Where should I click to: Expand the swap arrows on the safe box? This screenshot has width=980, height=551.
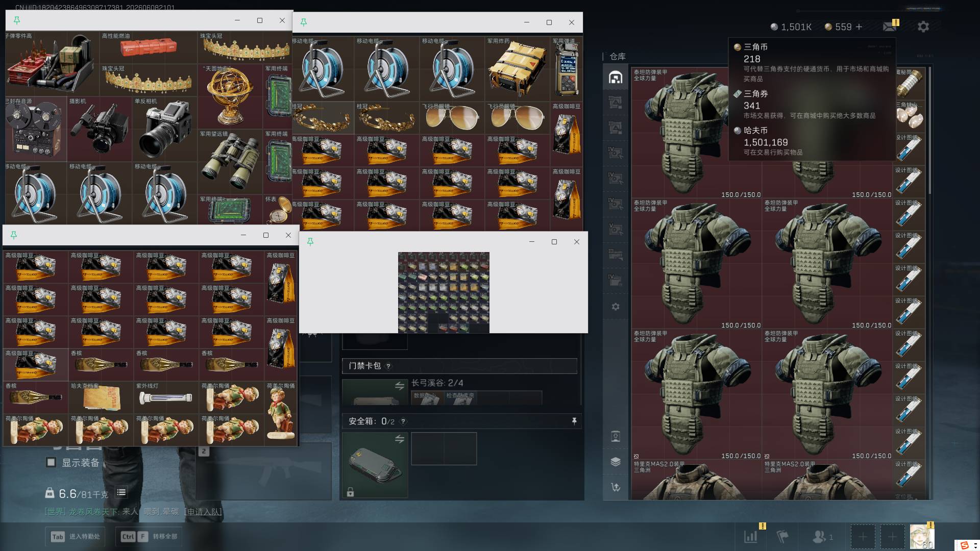[400, 439]
